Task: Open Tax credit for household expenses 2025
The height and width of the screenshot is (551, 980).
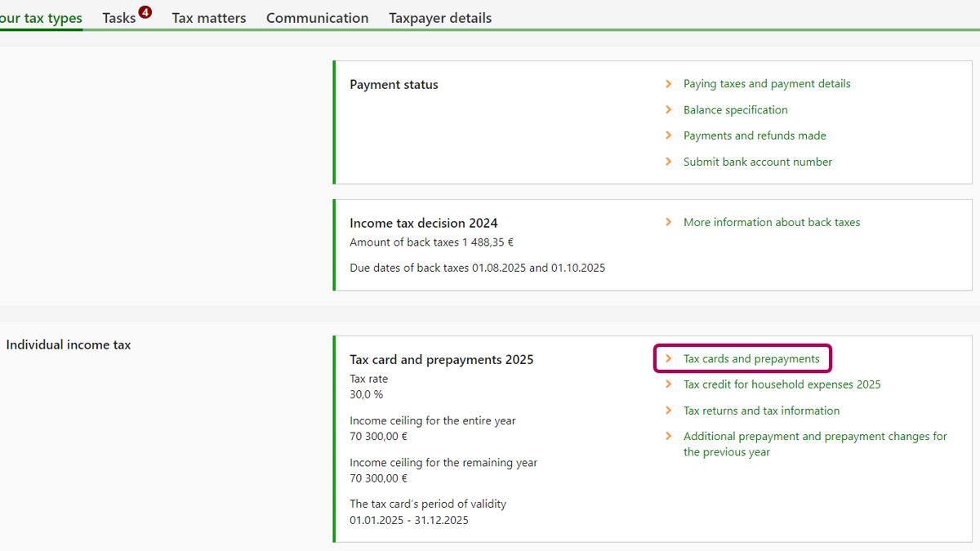Action: (782, 384)
